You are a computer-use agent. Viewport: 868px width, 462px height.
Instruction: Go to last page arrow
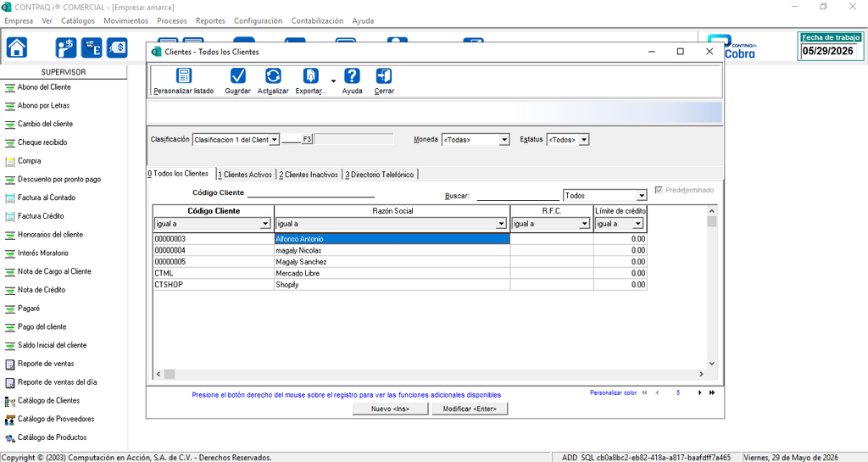tap(712, 392)
